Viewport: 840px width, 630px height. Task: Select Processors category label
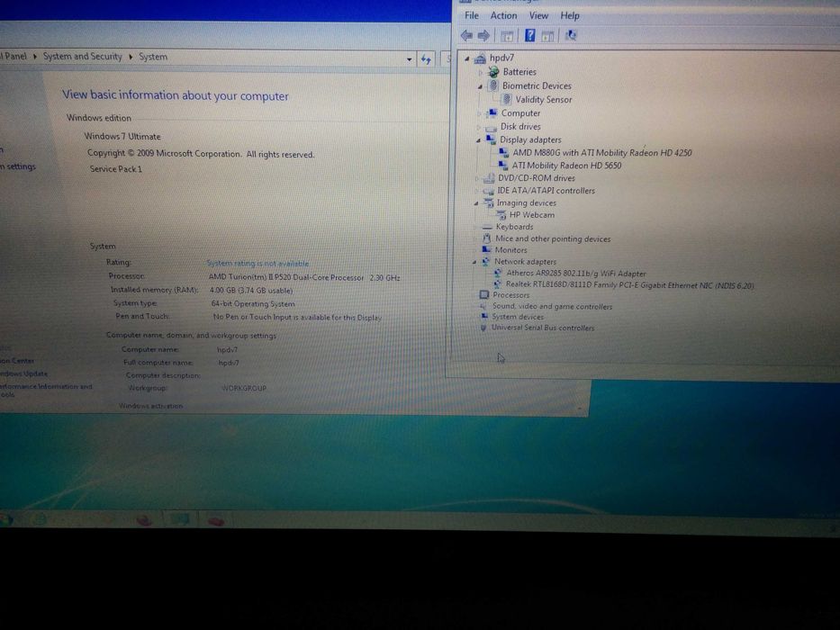(510, 295)
